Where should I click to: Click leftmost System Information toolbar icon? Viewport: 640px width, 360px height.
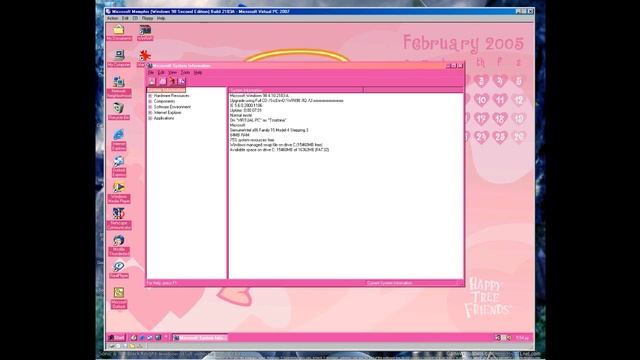[x=152, y=82]
